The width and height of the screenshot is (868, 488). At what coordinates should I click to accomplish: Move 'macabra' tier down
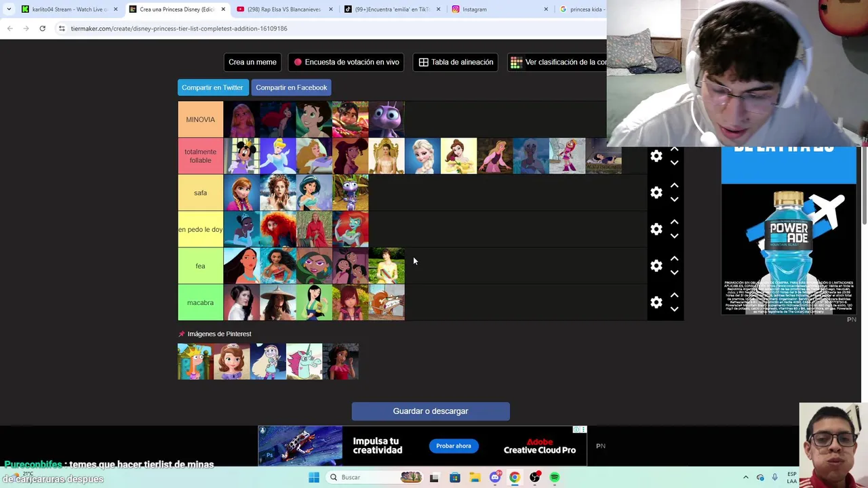coord(674,309)
